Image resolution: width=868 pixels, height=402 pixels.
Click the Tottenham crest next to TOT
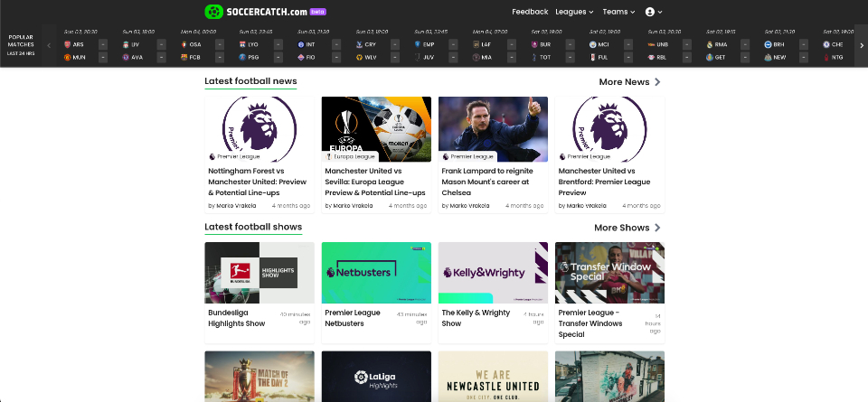coord(534,57)
